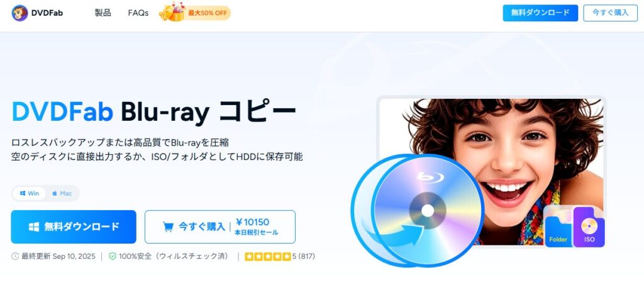Open the FAQs menu item
644x287 pixels.
point(138,13)
